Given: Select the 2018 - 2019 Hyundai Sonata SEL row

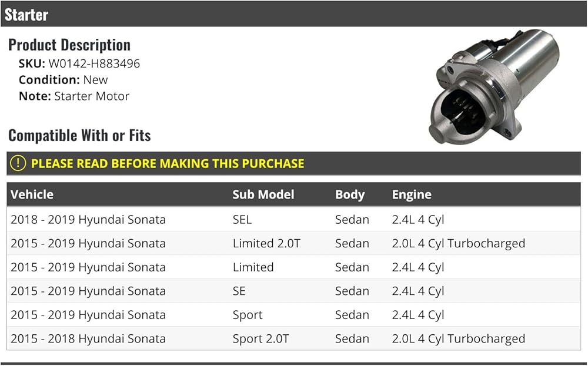Looking at the screenshot, I should coord(293,219).
